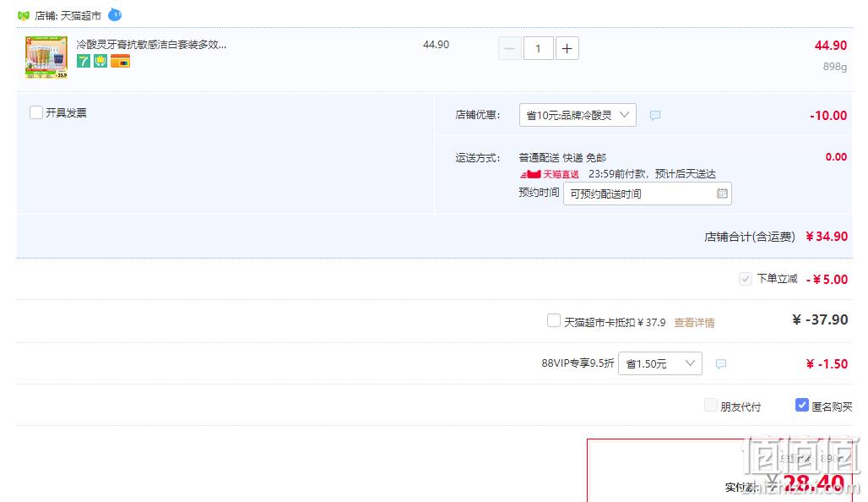Screen dimensions: 868x502
Task: Open the 查看详情 link
Action: click(x=694, y=323)
